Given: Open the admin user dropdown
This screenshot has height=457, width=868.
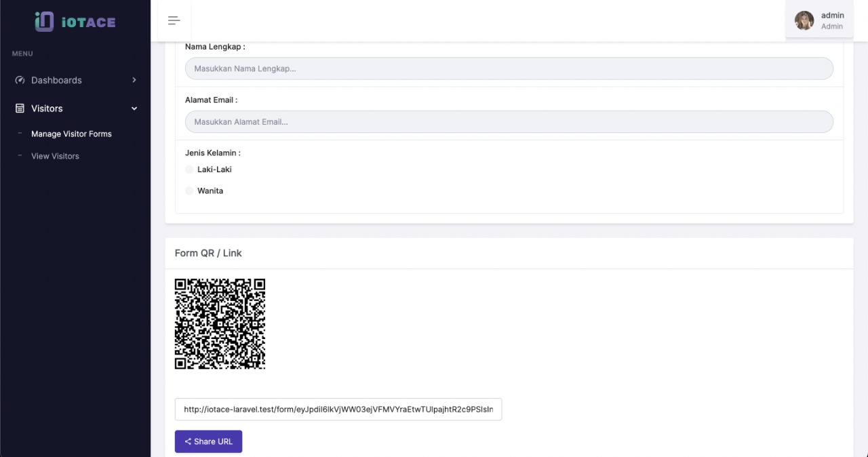Looking at the screenshot, I should point(819,20).
